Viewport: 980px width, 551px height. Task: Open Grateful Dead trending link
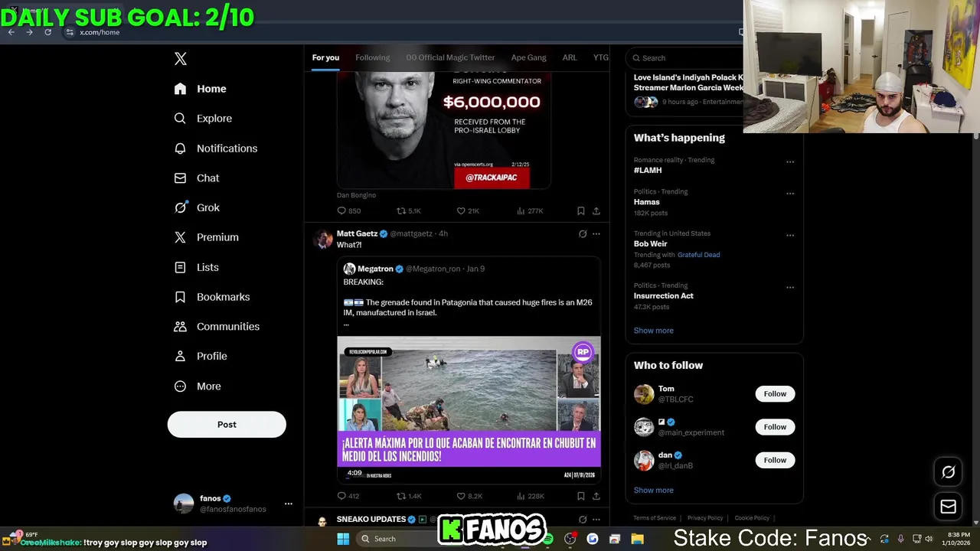[698, 255]
